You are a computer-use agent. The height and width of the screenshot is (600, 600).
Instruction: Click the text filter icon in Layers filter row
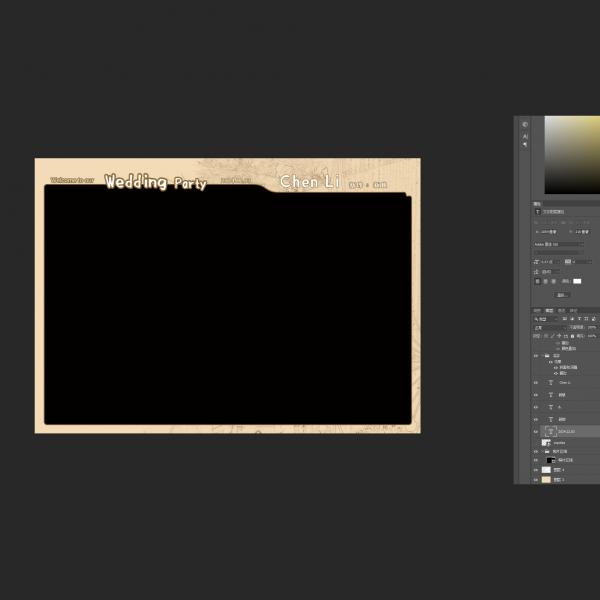click(x=579, y=319)
